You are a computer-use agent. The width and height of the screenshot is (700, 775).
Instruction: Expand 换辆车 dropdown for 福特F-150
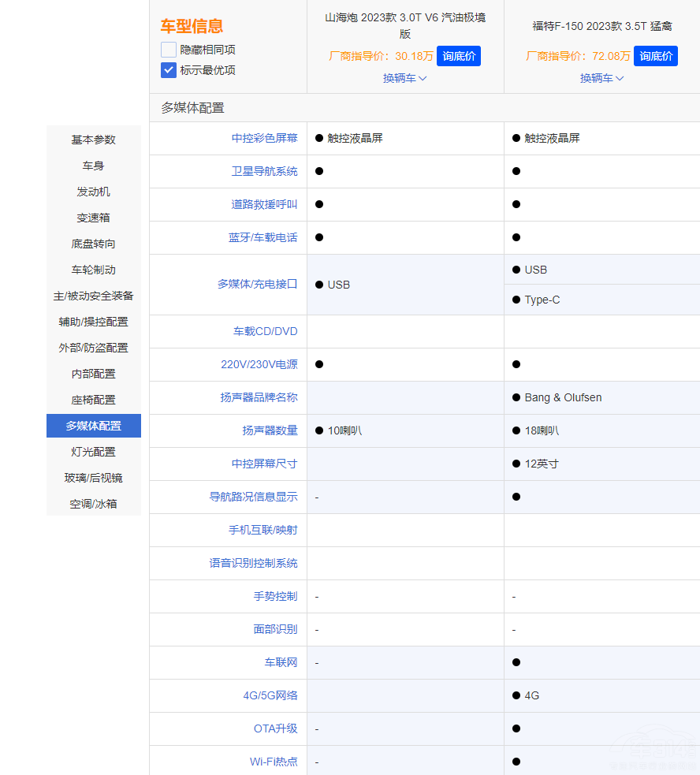pyautogui.click(x=601, y=78)
